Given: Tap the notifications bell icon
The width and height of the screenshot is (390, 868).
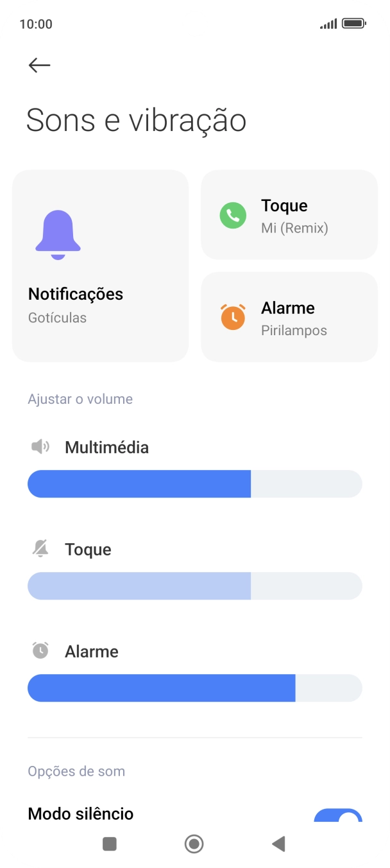Looking at the screenshot, I should 59,231.
